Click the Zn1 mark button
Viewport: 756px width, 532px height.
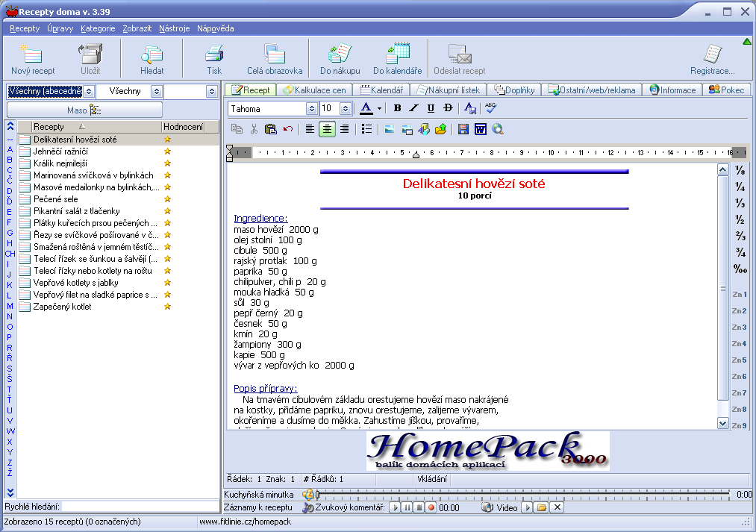click(739, 294)
